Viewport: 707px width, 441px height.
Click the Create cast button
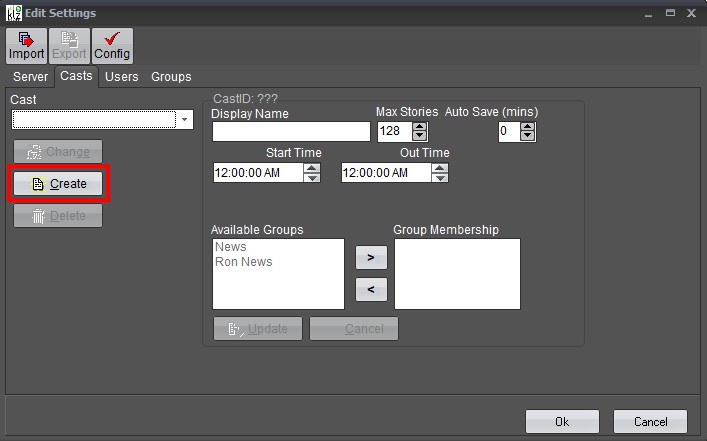click(58, 184)
